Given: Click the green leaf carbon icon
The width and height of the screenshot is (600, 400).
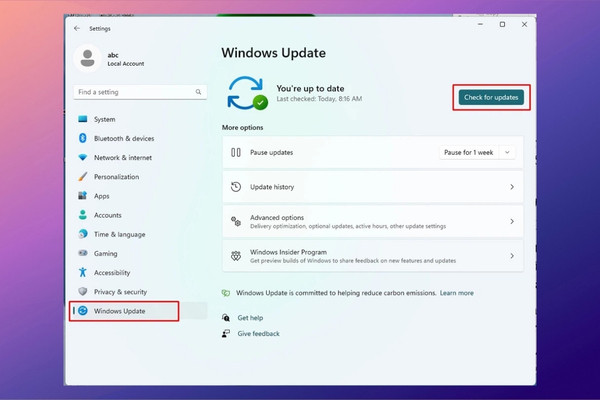Looking at the screenshot, I should tap(226, 293).
